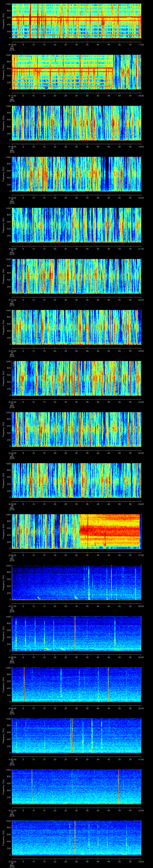Screen dimensions: 153x868
Task: Click the '6:25:00' start time label
Action: tap(12, 504)
